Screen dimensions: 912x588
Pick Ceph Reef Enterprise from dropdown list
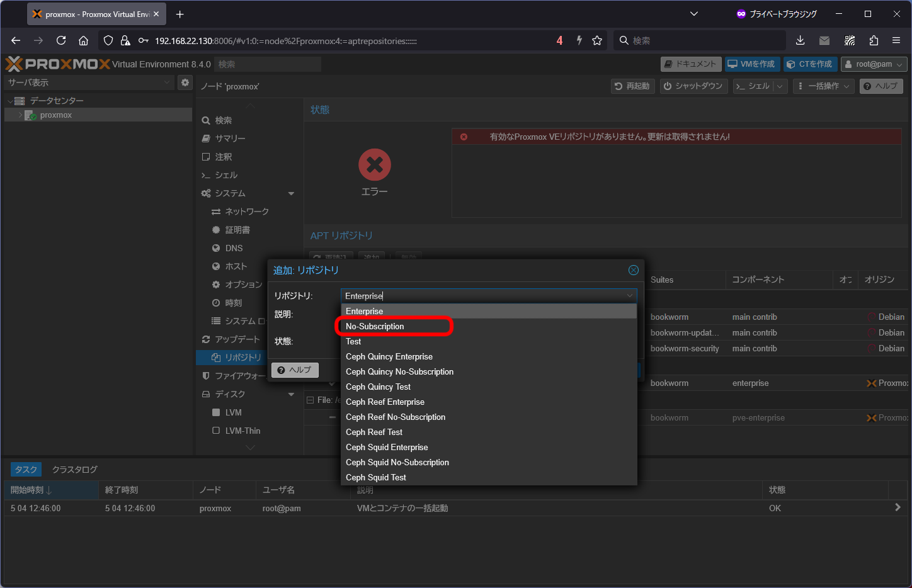click(x=385, y=402)
